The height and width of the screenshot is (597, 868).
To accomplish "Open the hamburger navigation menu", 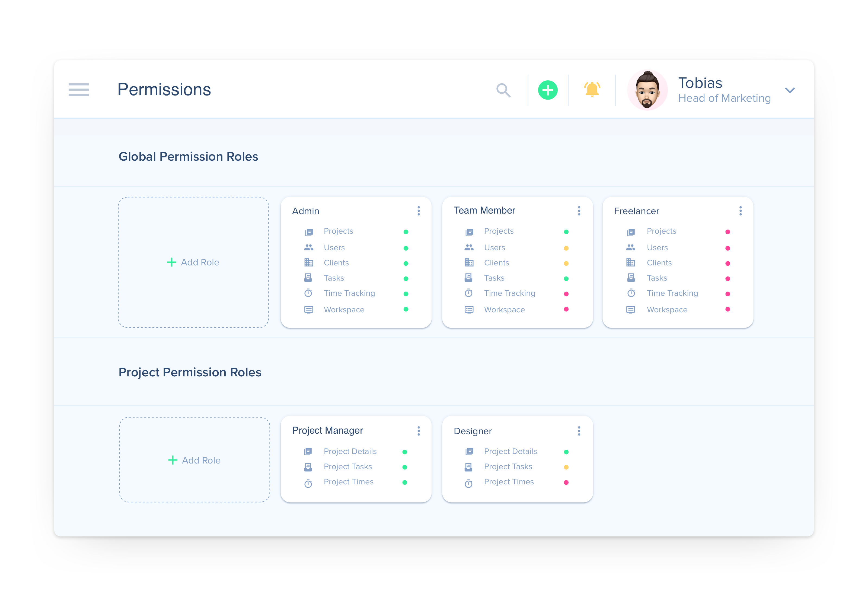I will (x=78, y=90).
